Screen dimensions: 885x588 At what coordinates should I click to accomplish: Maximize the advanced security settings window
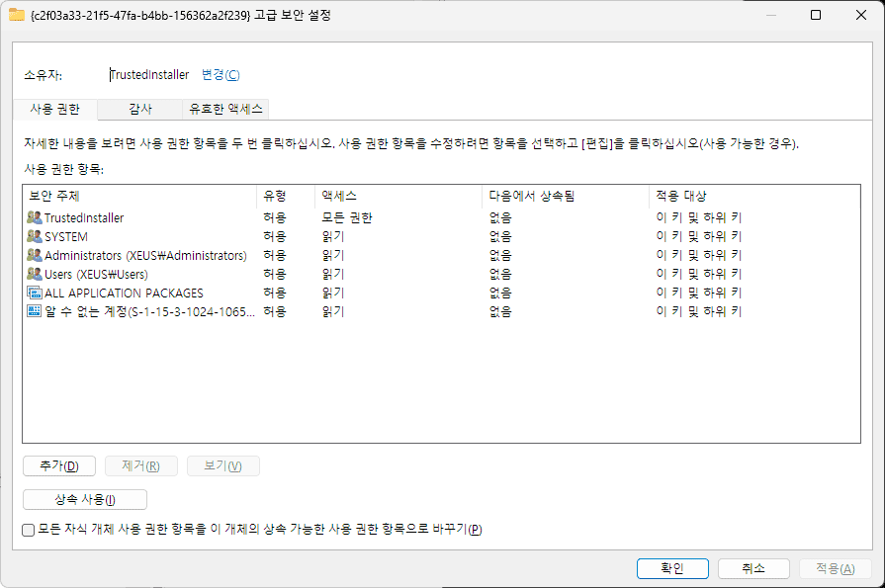pos(816,15)
